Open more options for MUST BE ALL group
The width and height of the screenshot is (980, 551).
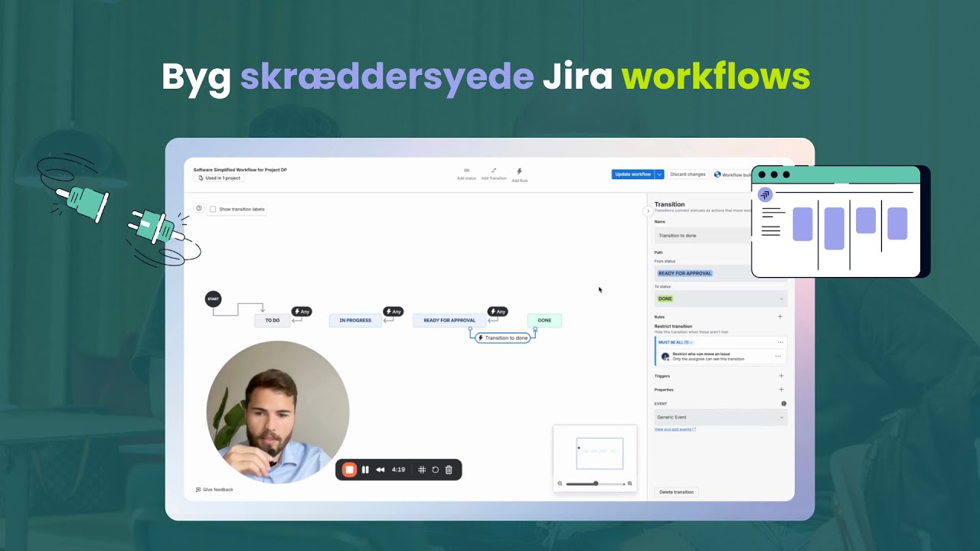pyautogui.click(x=780, y=342)
